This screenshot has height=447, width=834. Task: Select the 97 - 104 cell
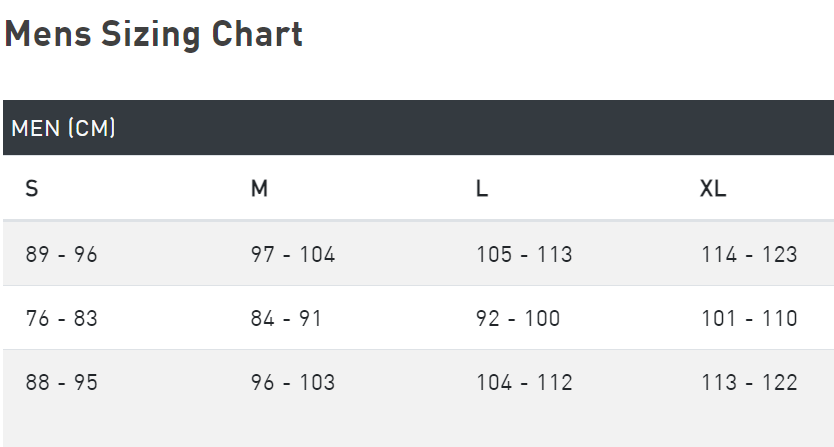pyautogui.click(x=293, y=254)
